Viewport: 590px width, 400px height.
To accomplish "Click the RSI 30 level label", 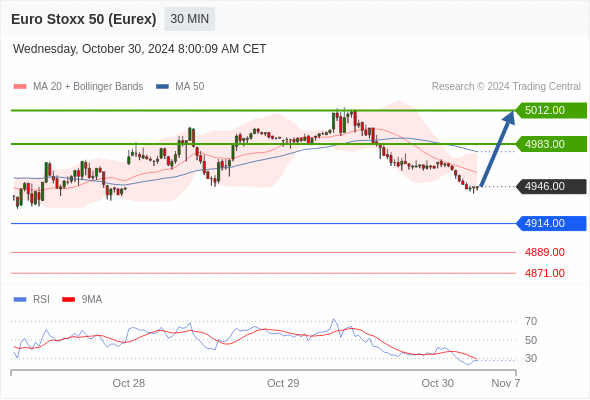I will point(531,358).
